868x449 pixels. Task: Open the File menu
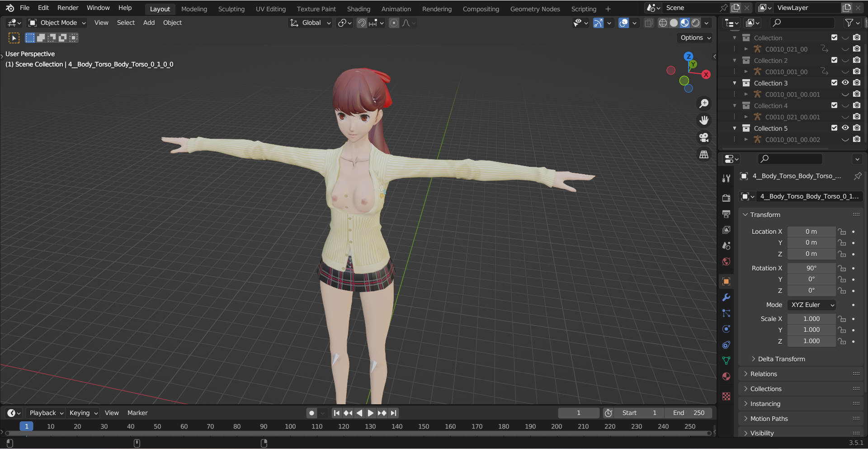pos(25,8)
